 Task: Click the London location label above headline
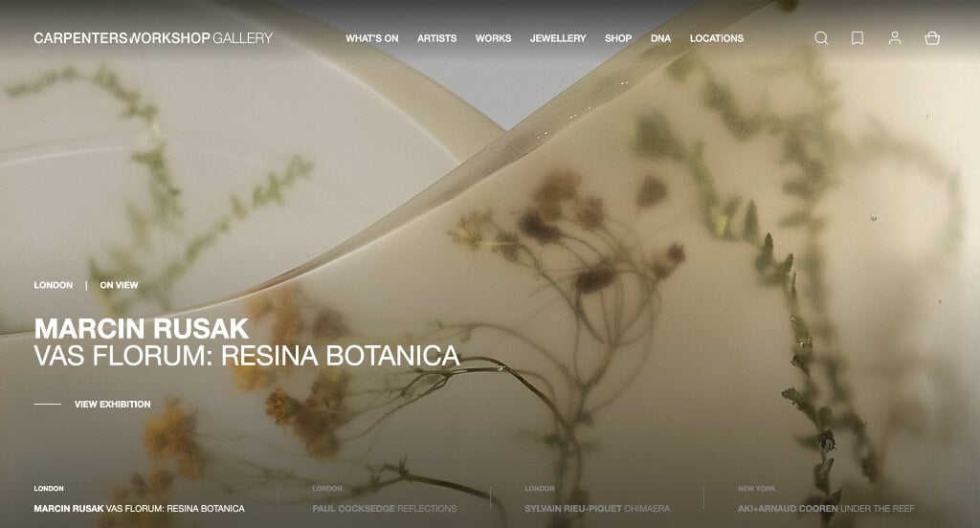pos(54,285)
